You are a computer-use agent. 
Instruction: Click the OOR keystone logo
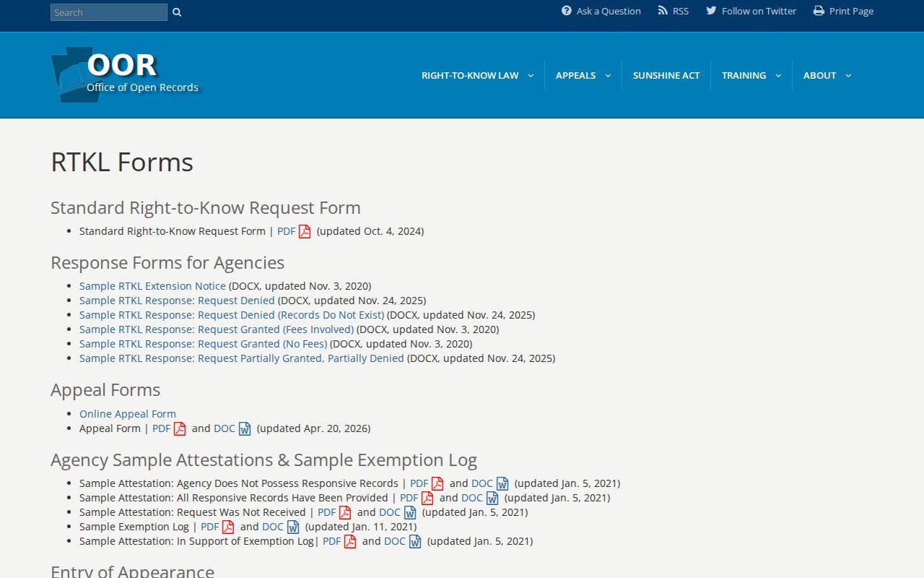pos(76,74)
